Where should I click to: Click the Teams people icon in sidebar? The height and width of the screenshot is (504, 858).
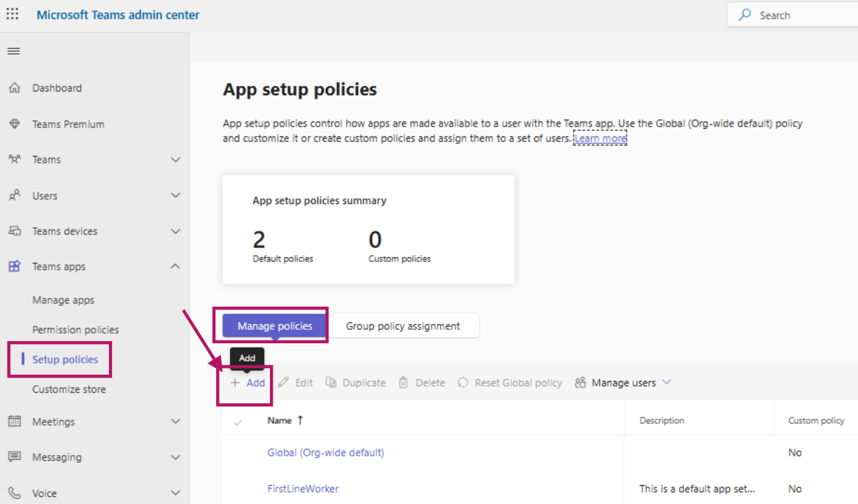tap(14, 159)
